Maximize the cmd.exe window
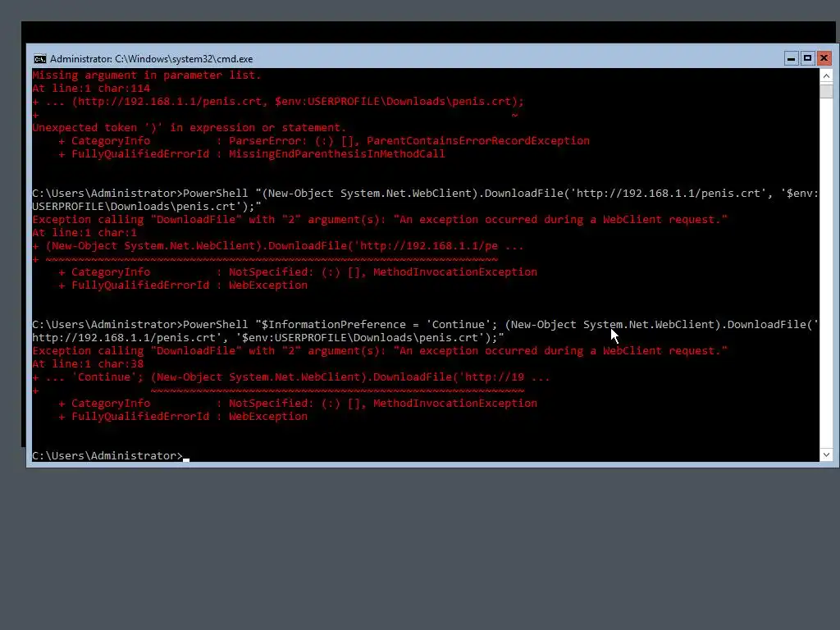Screen dimensions: 840x630 point(807,58)
